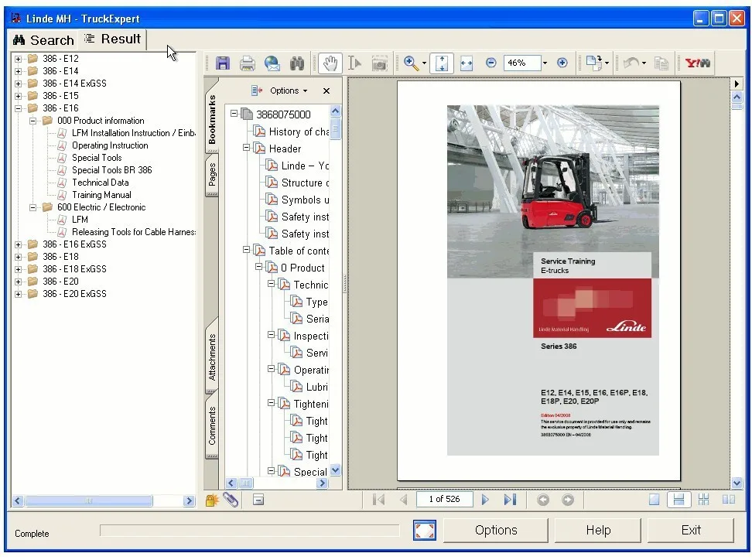Click the page number input field
This screenshot has height=560, width=752.
click(x=444, y=500)
